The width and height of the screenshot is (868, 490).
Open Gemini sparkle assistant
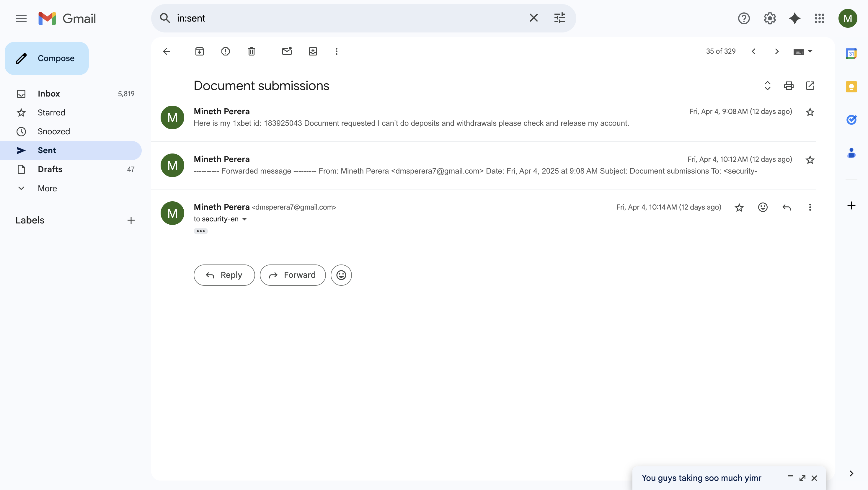[x=794, y=18]
